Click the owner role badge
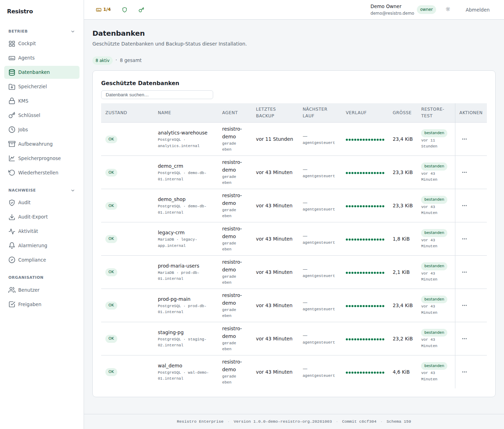504x429 pixels. pyautogui.click(x=426, y=9)
